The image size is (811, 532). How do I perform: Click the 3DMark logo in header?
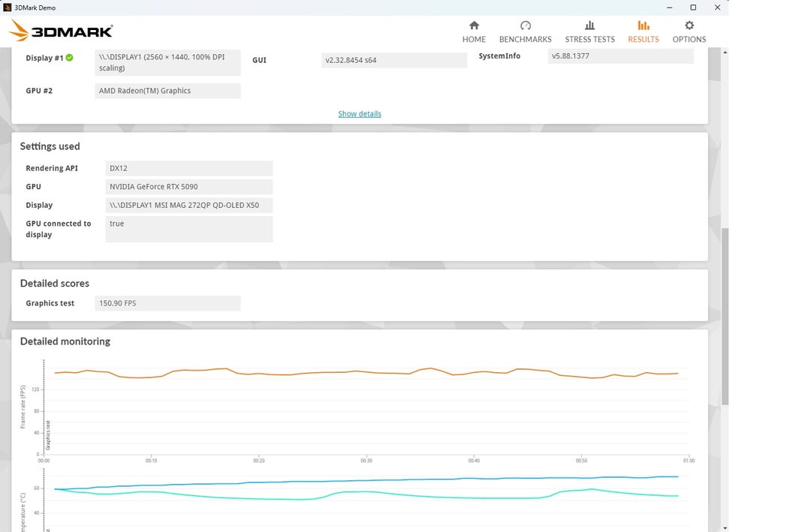(62, 31)
